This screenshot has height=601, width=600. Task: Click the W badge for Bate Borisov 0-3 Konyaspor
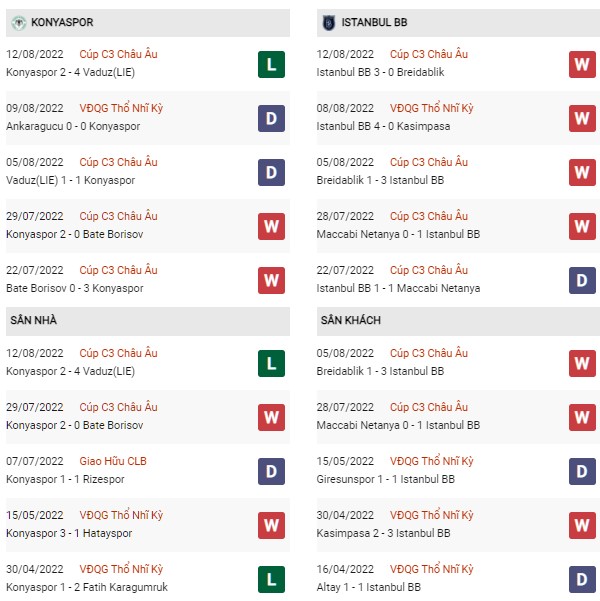point(271,281)
